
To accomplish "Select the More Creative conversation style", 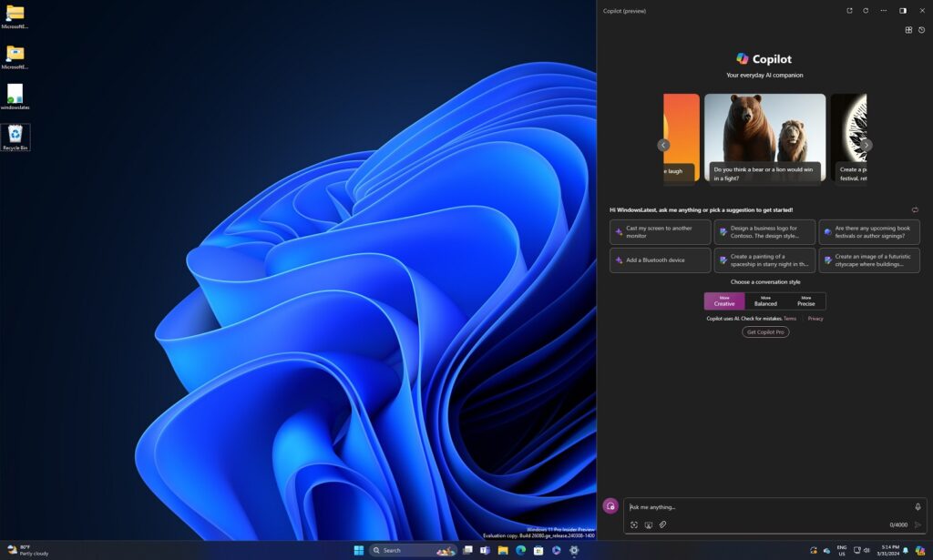I will pyautogui.click(x=723, y=300).
